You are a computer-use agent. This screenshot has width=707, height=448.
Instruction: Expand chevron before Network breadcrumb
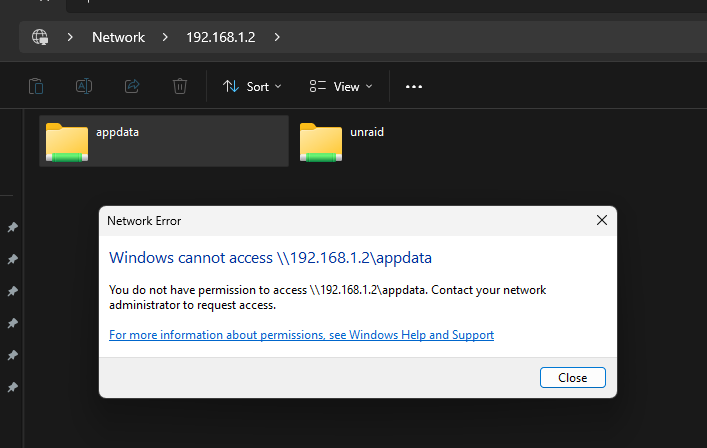[x=70, y=37]
